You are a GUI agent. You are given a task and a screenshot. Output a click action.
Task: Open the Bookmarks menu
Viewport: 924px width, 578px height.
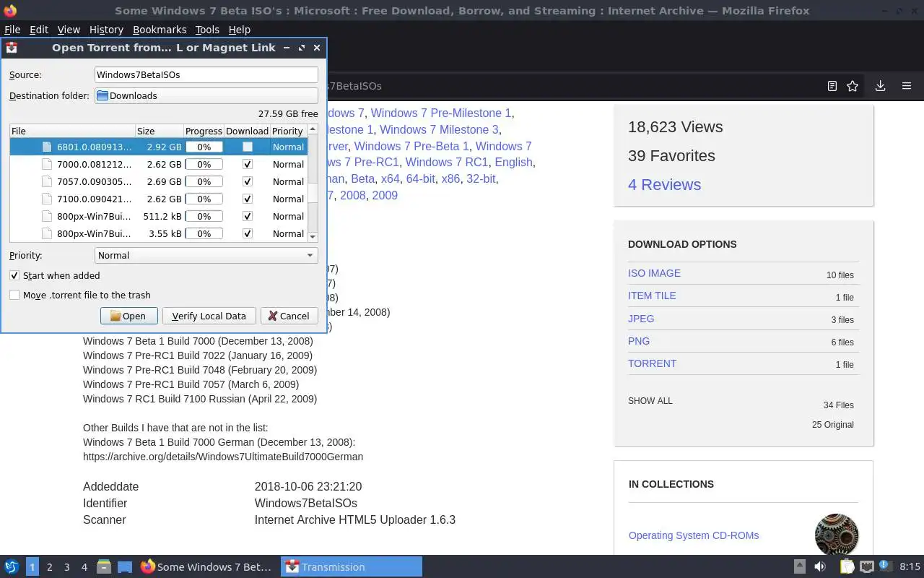pos(160,30)
